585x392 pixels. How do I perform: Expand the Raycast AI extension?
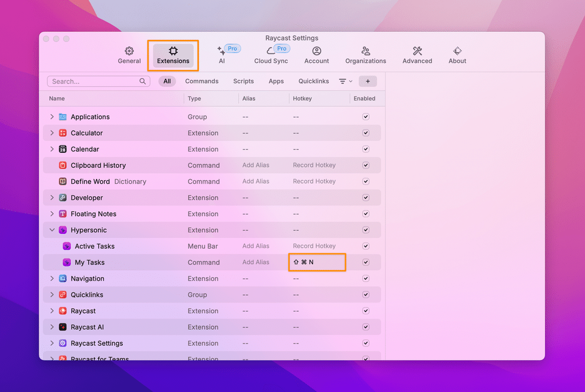tap(52, 327)
